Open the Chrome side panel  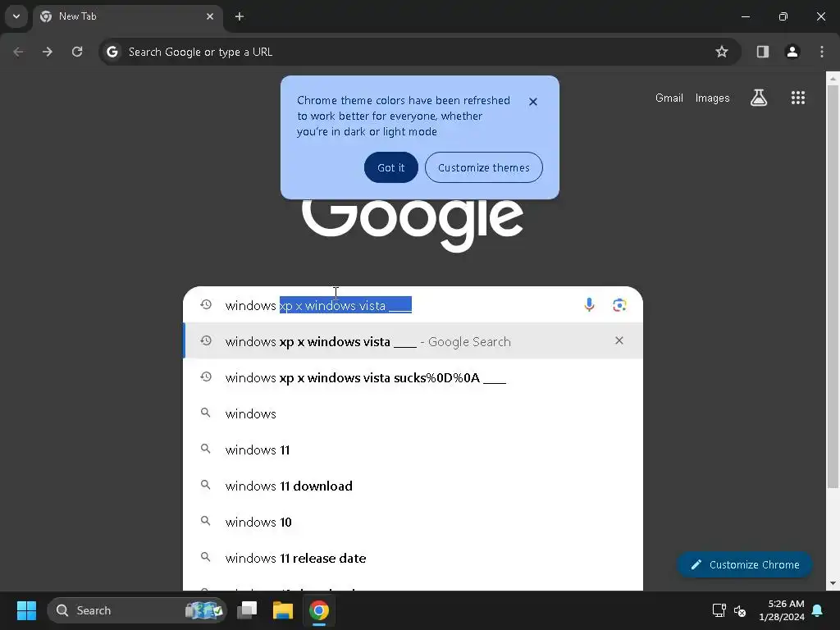click(763, 52)
